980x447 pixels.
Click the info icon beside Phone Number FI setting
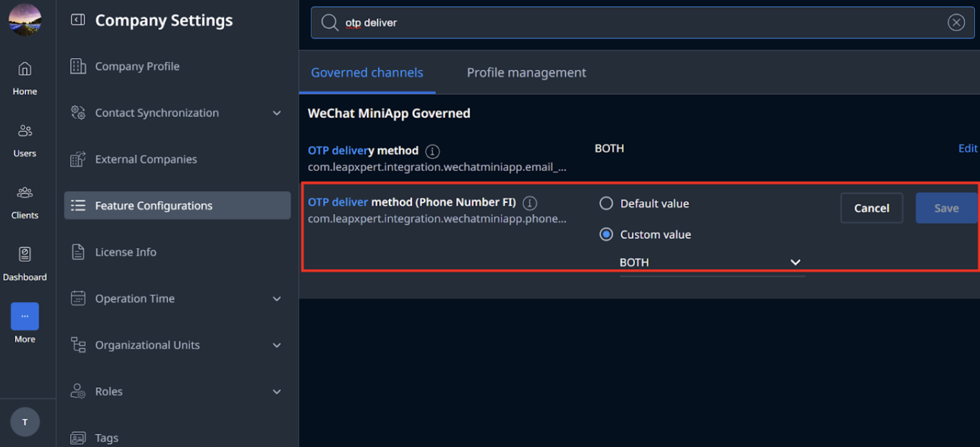tap(530, 203)
